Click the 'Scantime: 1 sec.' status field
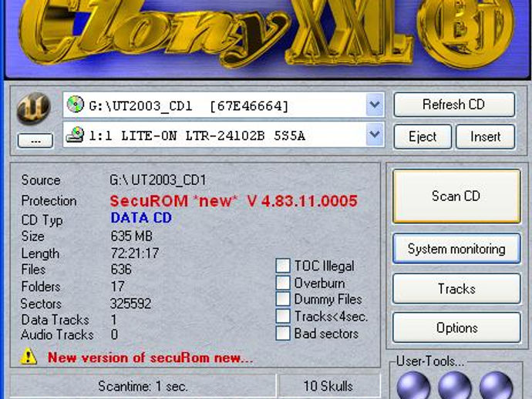The height and width of the screenshot is (399, 532). coord(143,386)
